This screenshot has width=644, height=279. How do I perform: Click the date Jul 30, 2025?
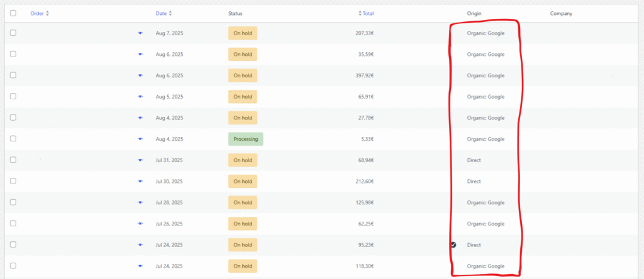169,182
